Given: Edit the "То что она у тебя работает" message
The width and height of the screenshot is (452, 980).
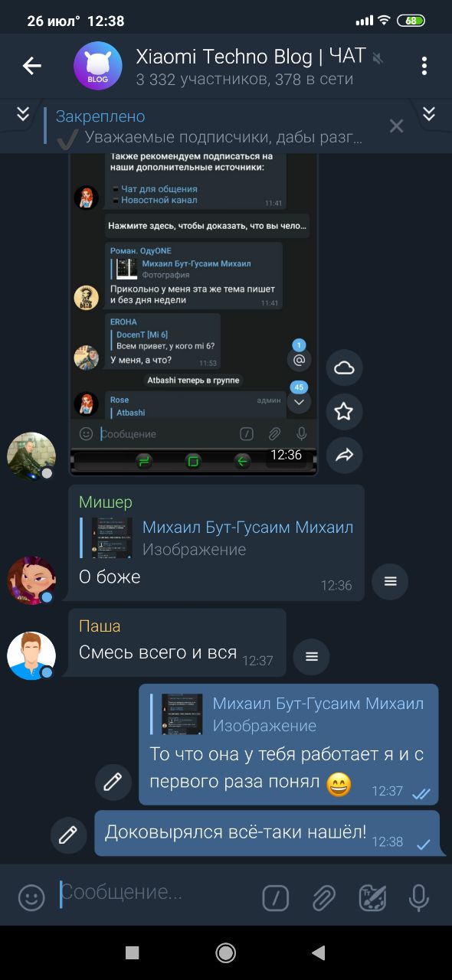Looking at the screenshot, I should coord(113,782).
